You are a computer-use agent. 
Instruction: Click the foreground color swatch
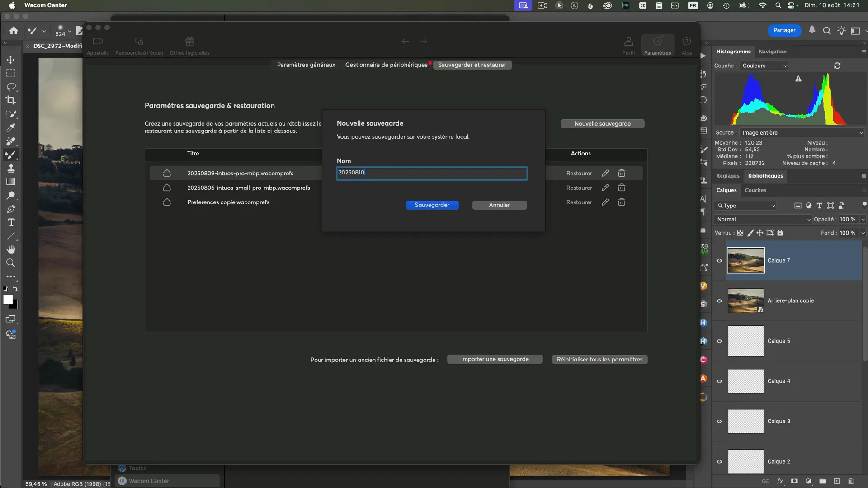(x=8, y=299)
